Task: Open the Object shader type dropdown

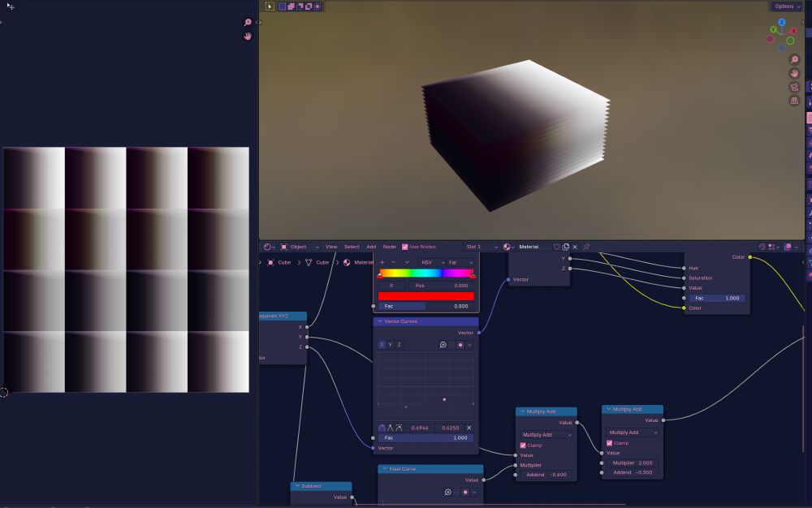Action: pyautogui.click(x=300, y=247)
